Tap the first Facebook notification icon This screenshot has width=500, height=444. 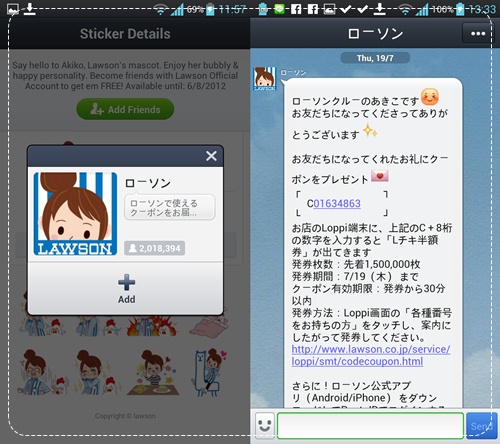click(295, 9)
